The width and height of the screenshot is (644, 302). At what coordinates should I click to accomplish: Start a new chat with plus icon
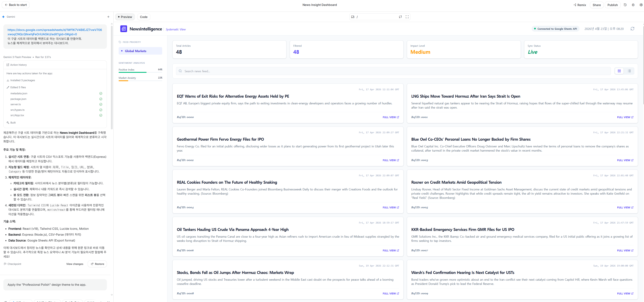[108, 17]
